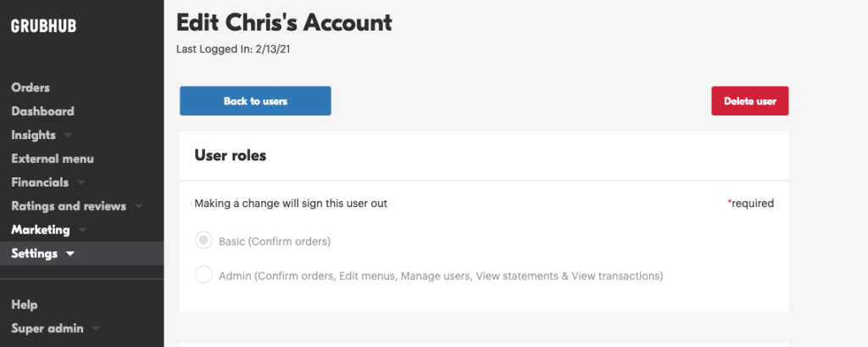Open the Help page

pos(25,305)
